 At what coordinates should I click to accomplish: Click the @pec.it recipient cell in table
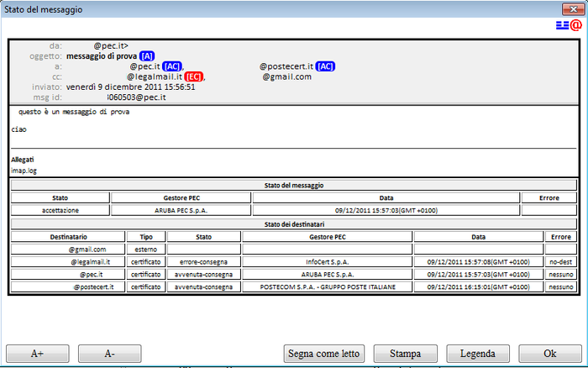tap(68, 275)
